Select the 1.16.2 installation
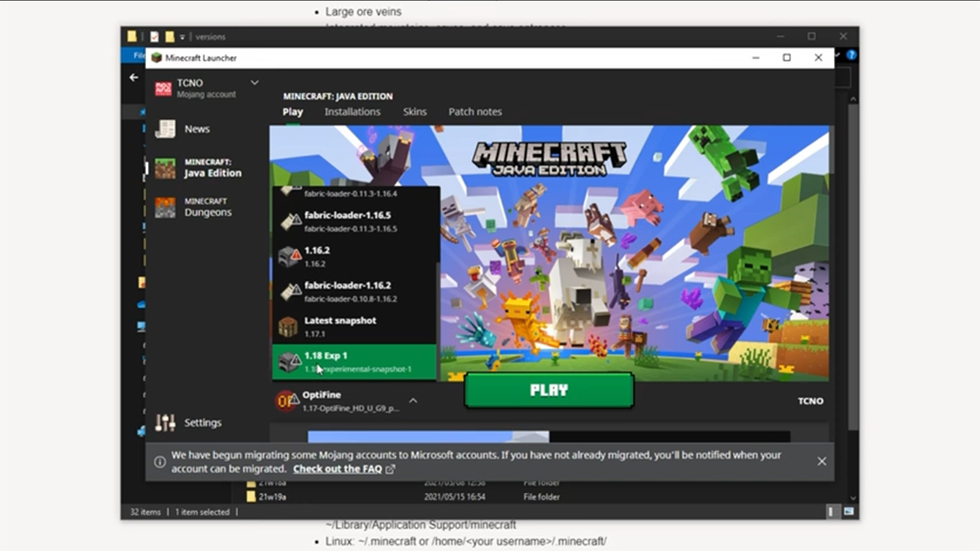980x551 pixels. pos(355,257)
